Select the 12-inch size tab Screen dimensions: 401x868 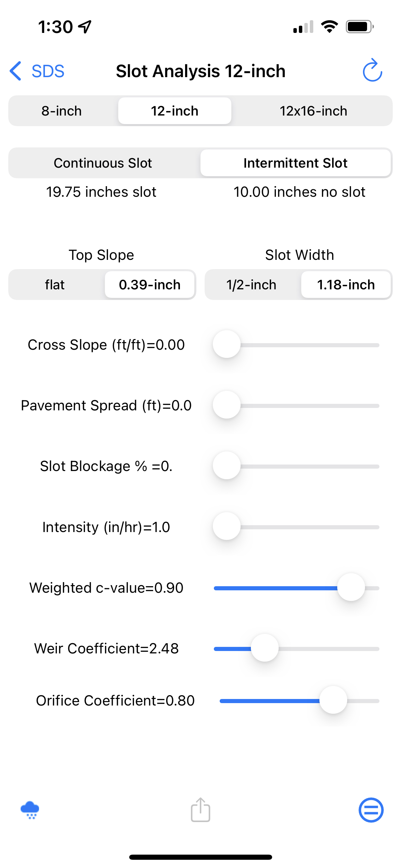174,111
